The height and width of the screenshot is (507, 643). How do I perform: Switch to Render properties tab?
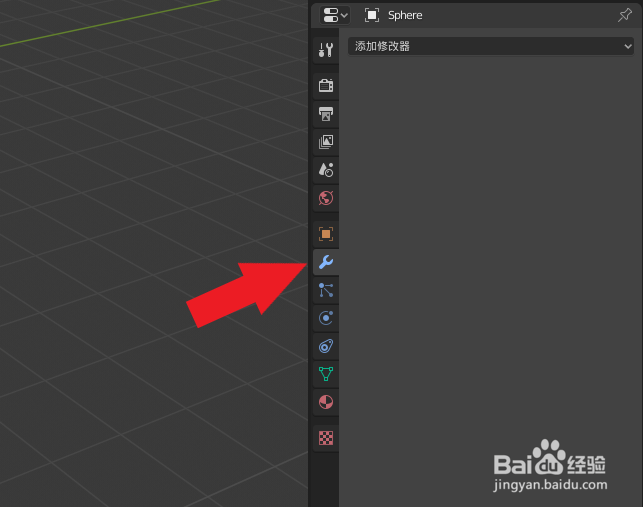pyautogui.click(x=326, y=86)
